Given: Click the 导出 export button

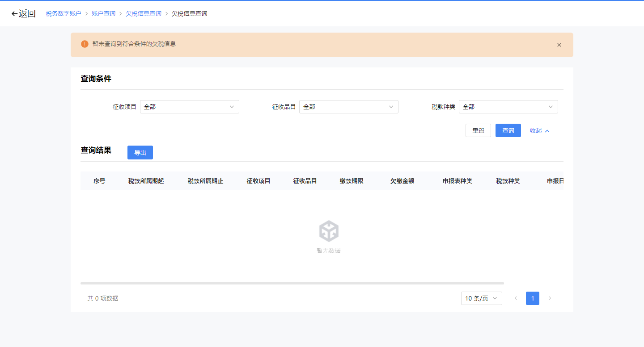Looking at the screenshot, I should 140,153.
